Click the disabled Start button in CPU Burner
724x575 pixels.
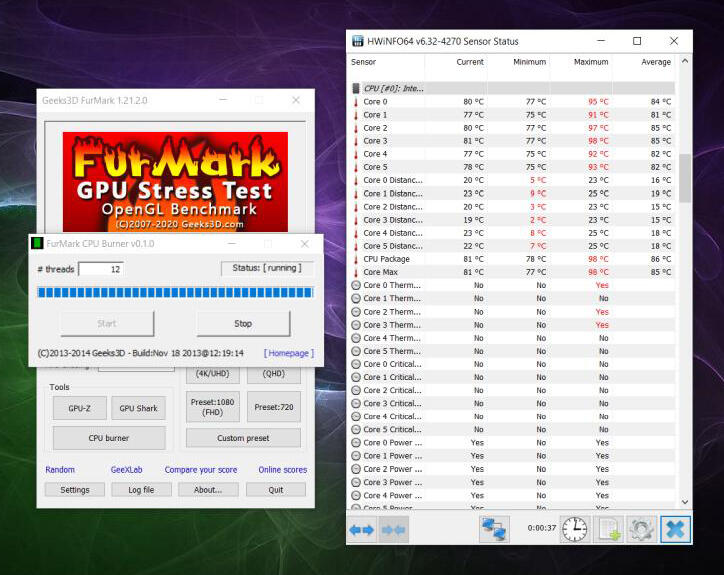(107, 324)
